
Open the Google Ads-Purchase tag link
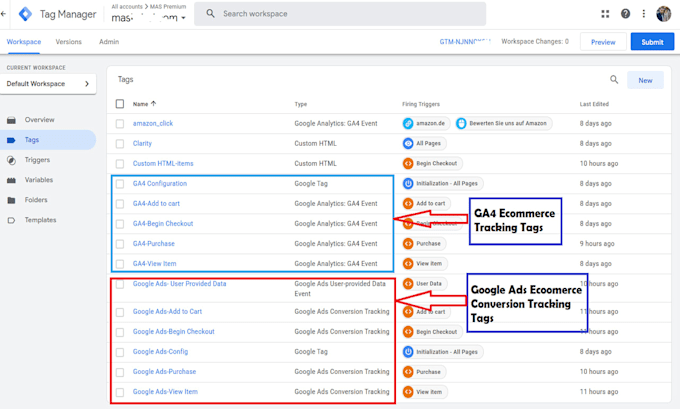(164, 372)
